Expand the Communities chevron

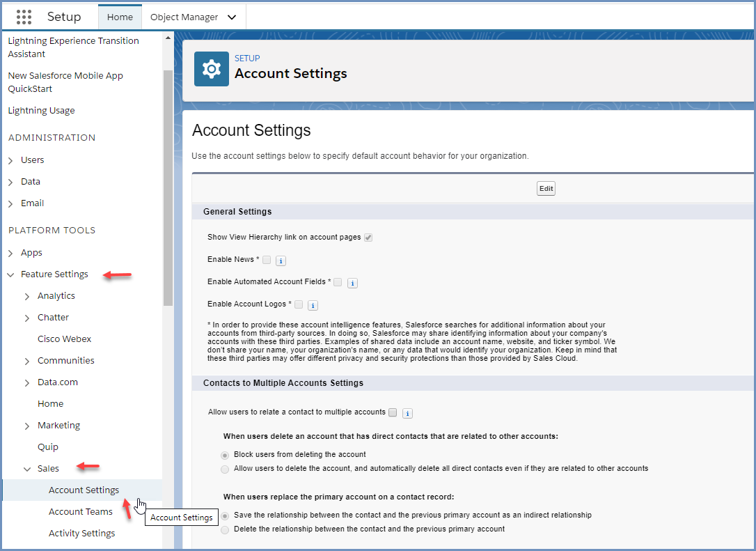tap(27, 362)
